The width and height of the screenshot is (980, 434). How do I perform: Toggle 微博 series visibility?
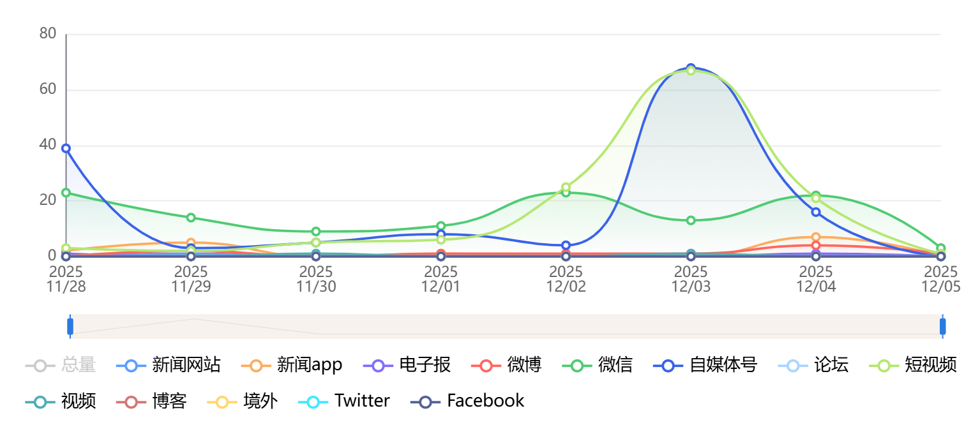tap(506, 365)
